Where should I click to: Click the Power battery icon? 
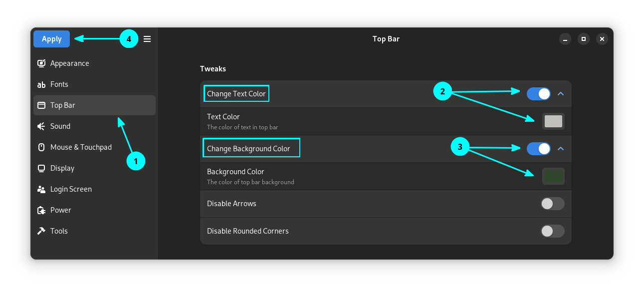[41, 210]
